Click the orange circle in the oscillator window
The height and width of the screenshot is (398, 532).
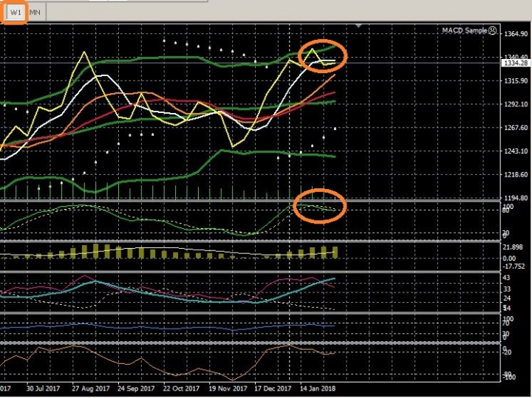coord(318,206)
